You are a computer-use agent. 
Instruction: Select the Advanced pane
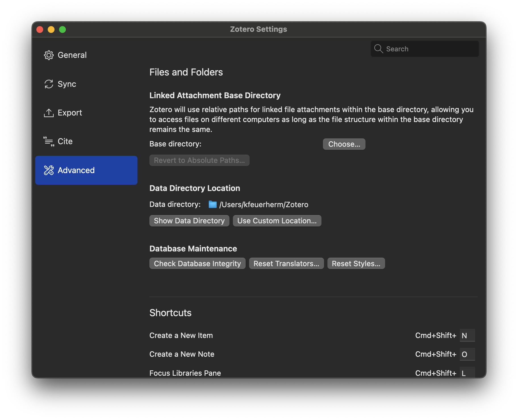[86, 170]
